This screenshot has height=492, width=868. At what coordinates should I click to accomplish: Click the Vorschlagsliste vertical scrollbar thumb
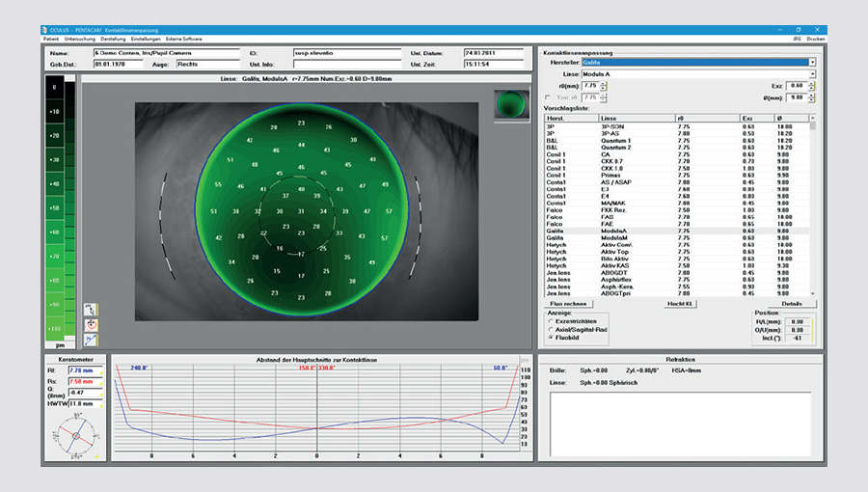[x=813, y=125]
